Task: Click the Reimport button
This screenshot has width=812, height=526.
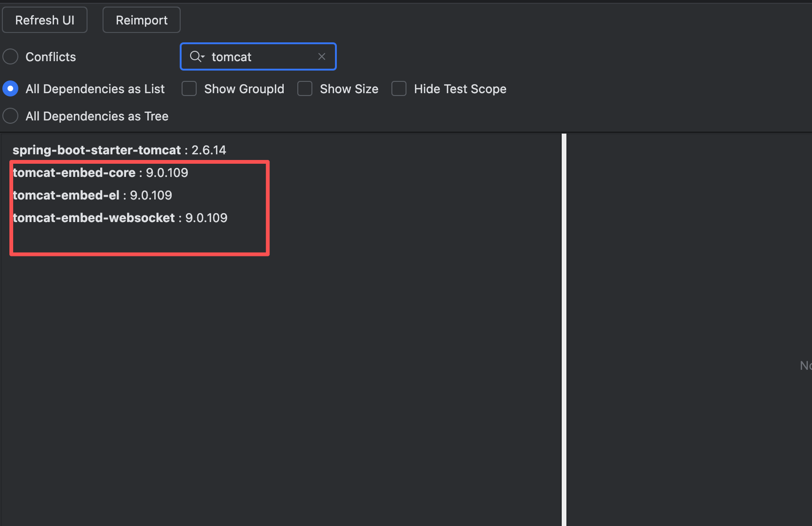Action: (x=142, y=20)
